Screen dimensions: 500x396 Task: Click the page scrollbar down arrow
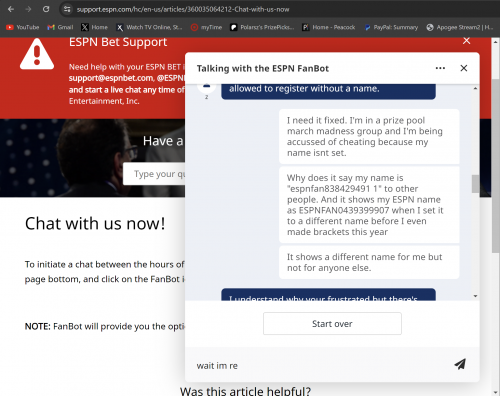[x=496, y=392]
